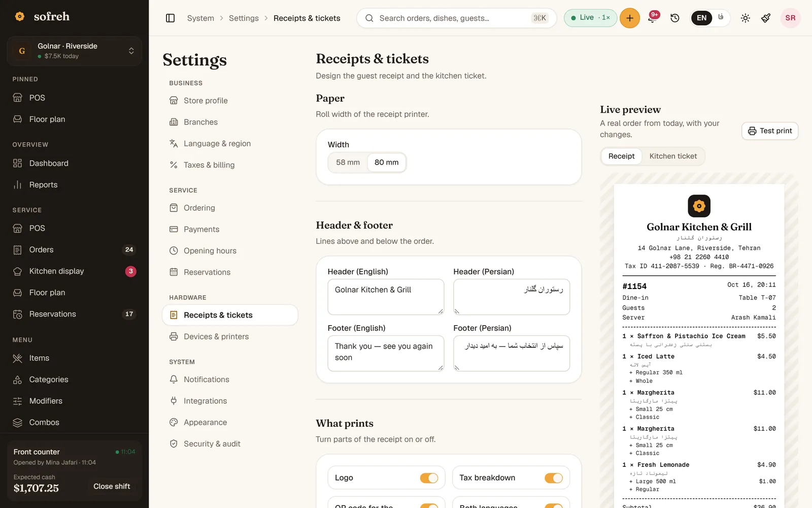
Task: Open Taxes & billing settings
Action: click(230, 165)
